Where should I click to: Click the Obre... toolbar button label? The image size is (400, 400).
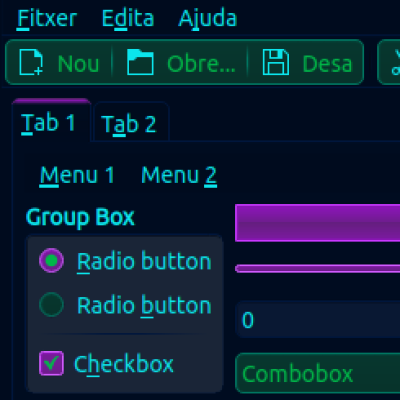click(201, 63)
